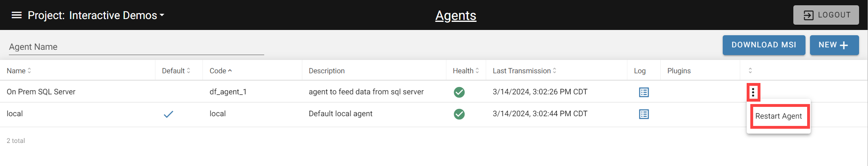Open log for On Prem SQL Server agent

point(644,92)
